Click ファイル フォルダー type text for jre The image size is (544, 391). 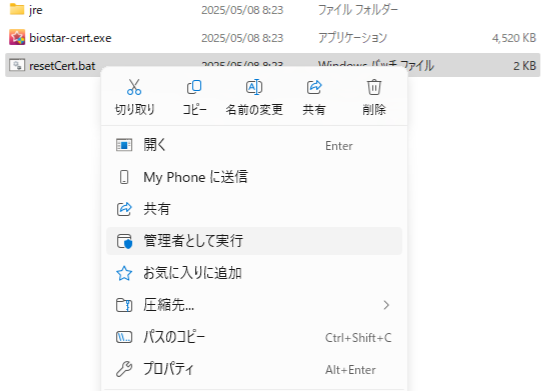[358, 10]
